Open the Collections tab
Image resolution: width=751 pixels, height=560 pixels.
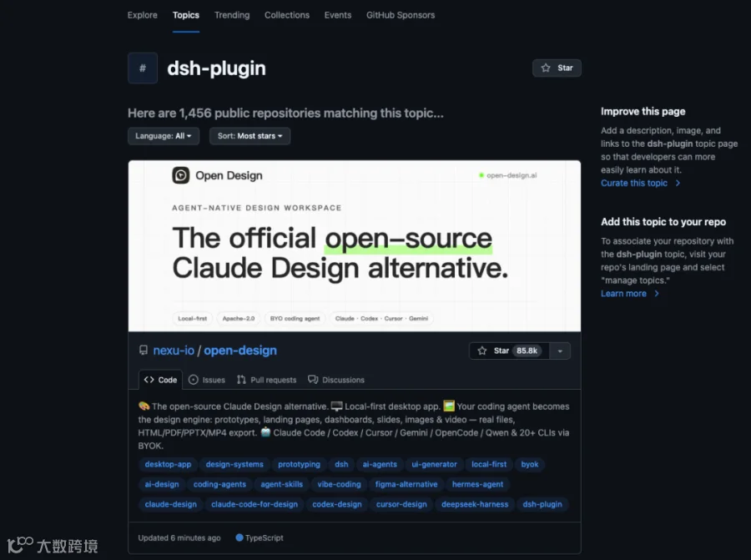pos(287,15)
